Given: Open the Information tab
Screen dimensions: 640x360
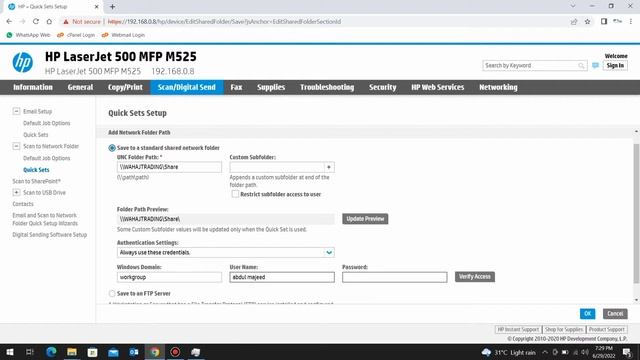Looking at the screenshot, I should click(x=33, y=87).
